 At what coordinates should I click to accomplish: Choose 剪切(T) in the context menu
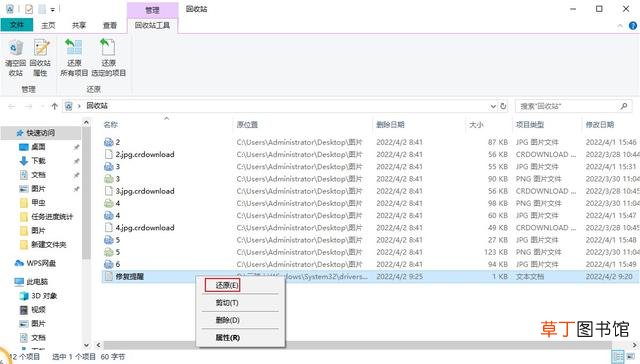pos(227,303)
